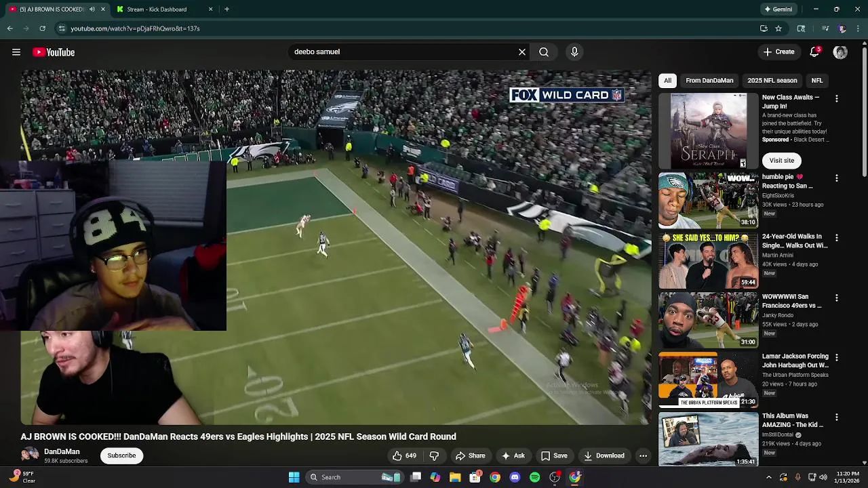
Task: Select the NFL filter chip
Action: click(817, 81)
